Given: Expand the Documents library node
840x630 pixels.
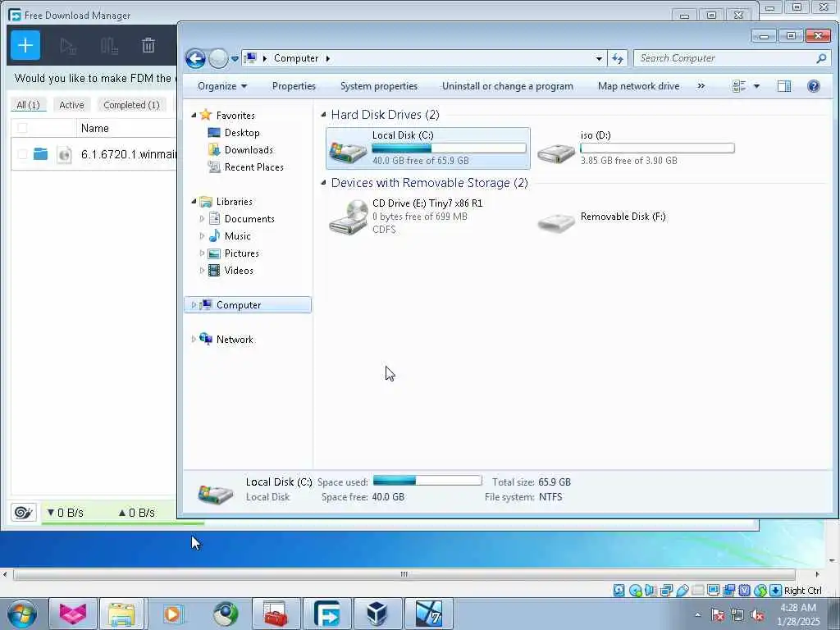Looking at the screenshot, I should tap(202, 218).
